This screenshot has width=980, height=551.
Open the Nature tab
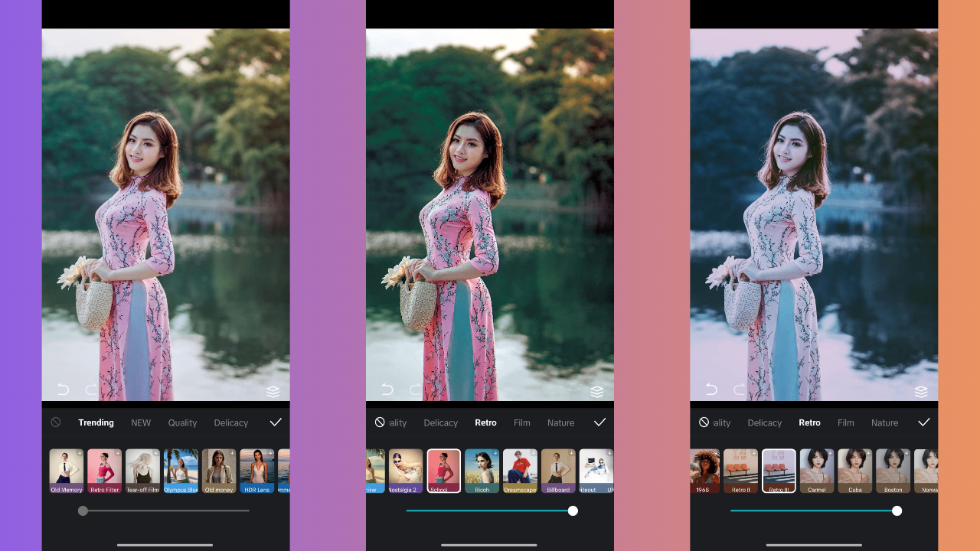[560, 422]
